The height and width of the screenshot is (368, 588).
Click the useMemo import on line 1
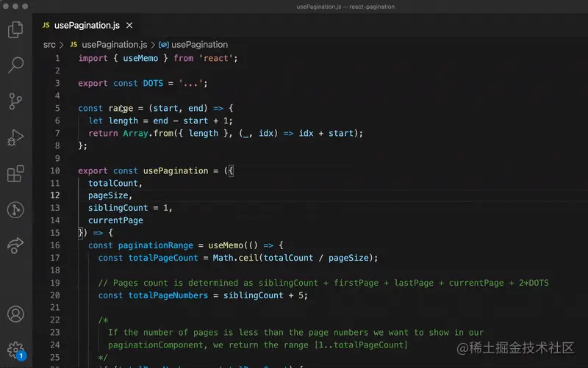pyautogui.click(x=140, y=58)
